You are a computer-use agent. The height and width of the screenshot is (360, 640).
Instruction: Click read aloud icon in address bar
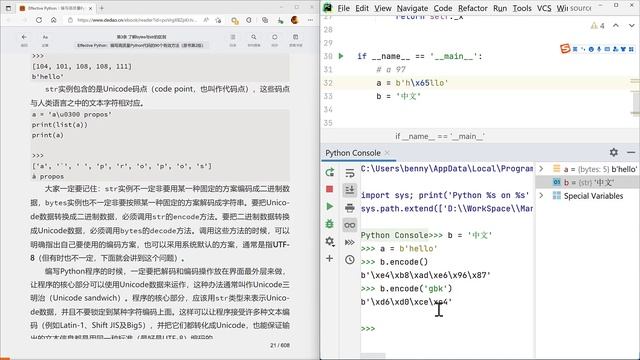206,20
